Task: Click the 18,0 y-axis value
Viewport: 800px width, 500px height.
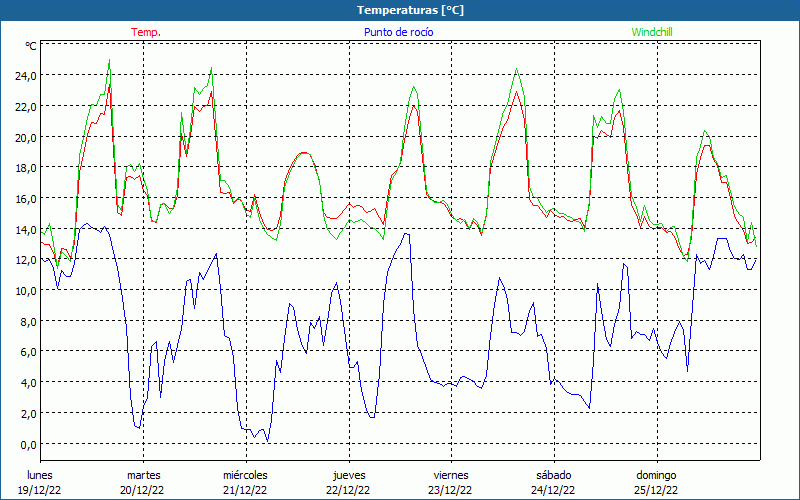Action: tap(26, 168)
